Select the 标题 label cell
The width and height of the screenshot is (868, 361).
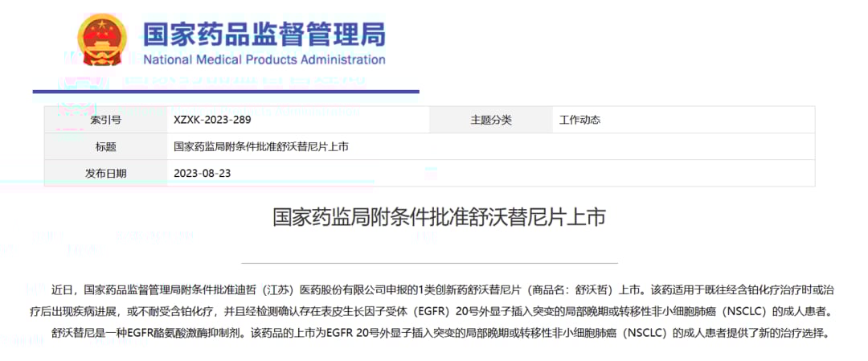pos(106,146)
